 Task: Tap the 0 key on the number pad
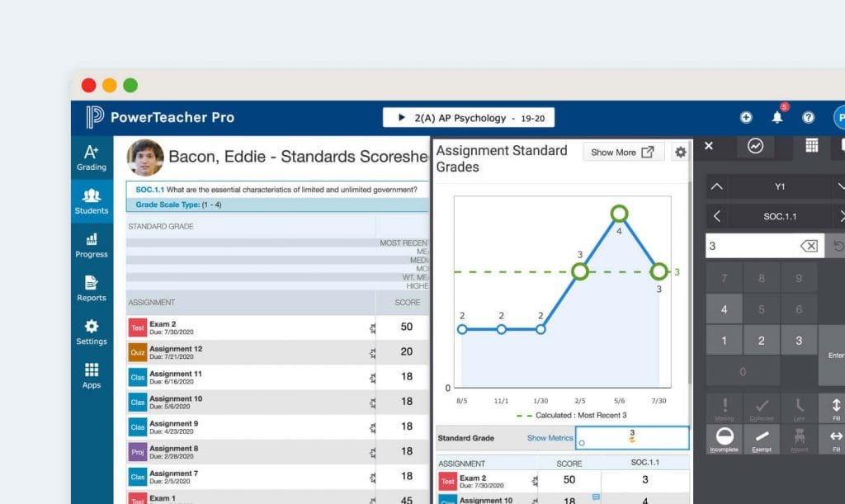(x=743, y=371)
